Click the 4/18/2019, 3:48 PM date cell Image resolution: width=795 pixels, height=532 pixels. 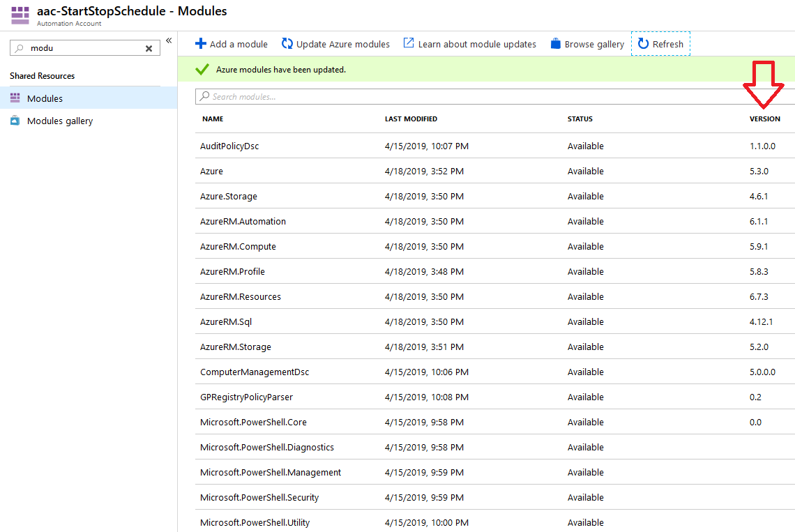[425, 271]
